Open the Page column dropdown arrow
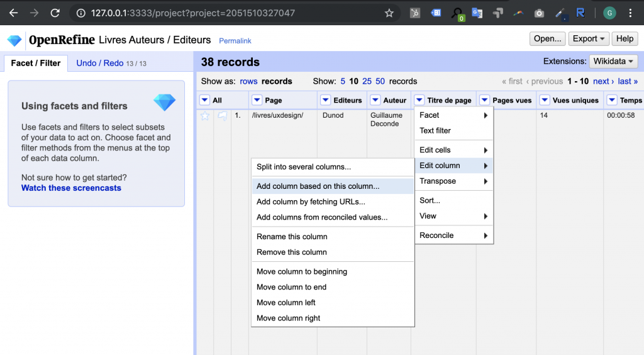Viewport: 644px width, 355px height. (257, 100)
